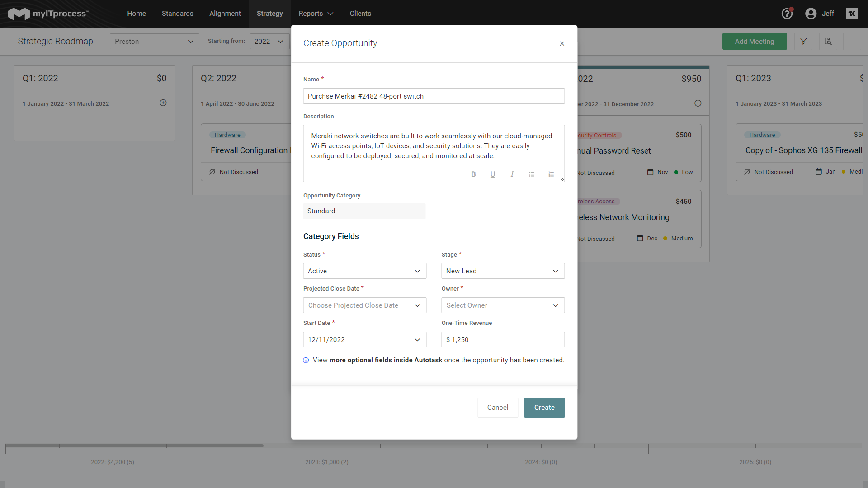Click calendar icon next to Dec
Screen dimensions: 868x488
(x=640, y=238)
